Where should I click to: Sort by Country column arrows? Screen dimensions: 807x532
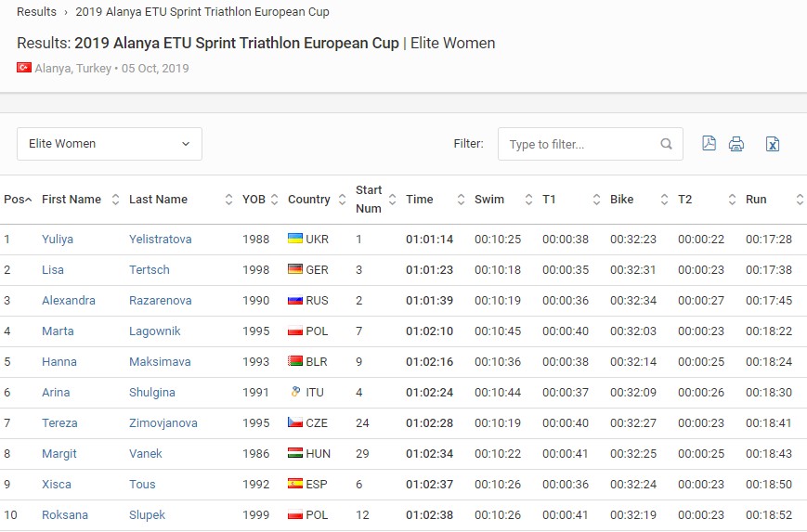pos(342,200)
